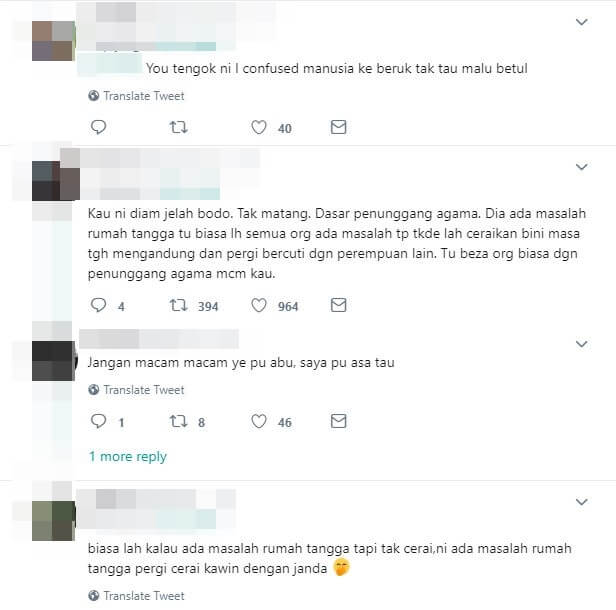Open chevron menu for 'Jangan macam macam' tweet

pyautogui.click(x=581, y=344)
